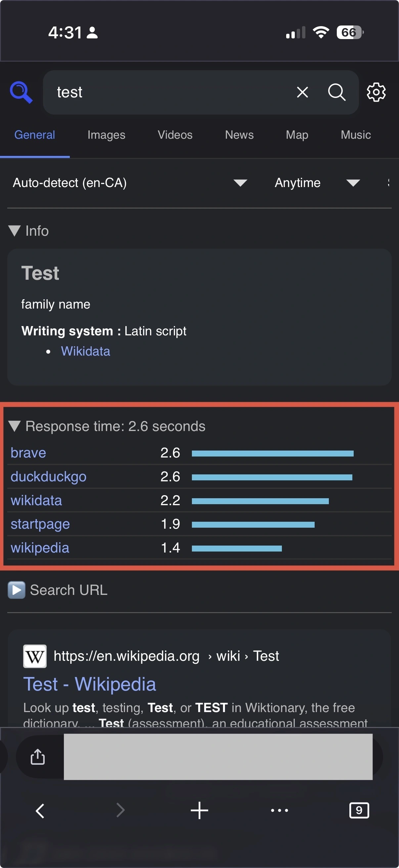Open preferences via gear icon
The image size is (399, 868).
[x=376, y=92]
